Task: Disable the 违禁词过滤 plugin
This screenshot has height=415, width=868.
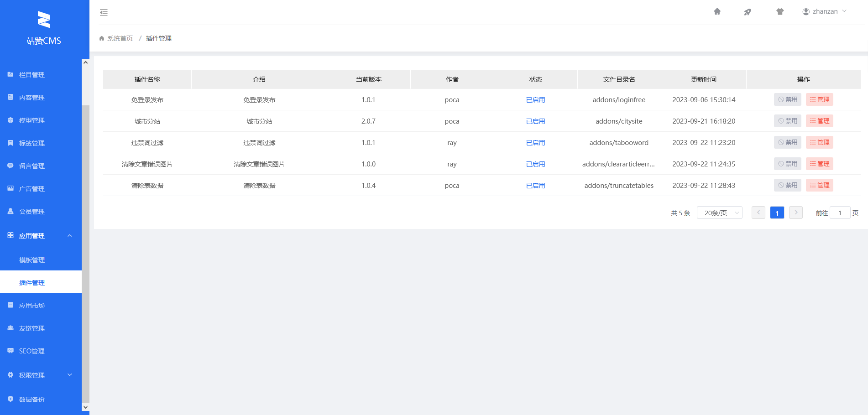Action: pyautogui.click(x=788, y=142)
